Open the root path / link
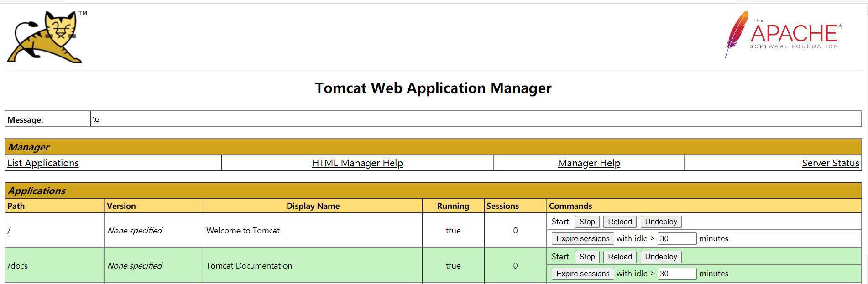 tap(9, 230)
